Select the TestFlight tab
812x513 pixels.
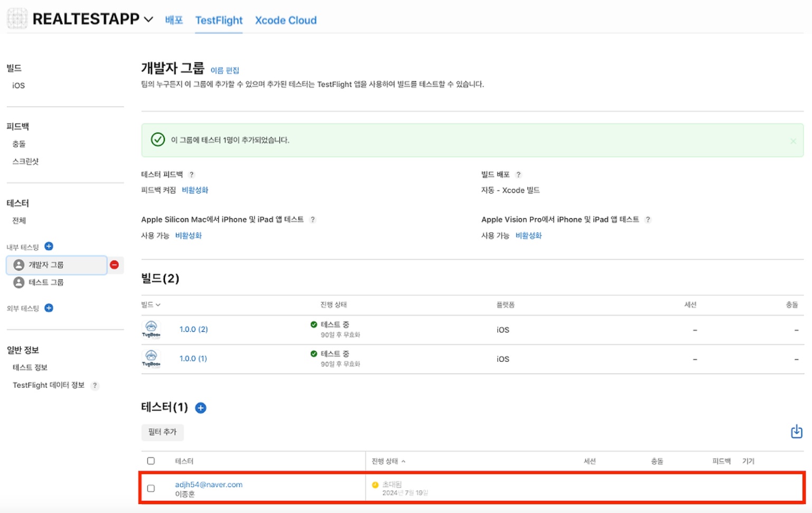(x=219, y=20)
